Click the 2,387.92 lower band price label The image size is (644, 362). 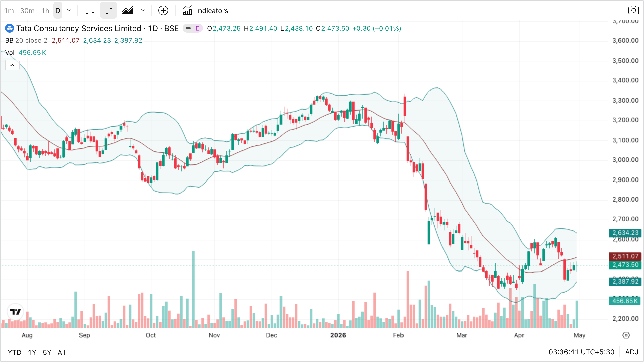coord(625,281)
